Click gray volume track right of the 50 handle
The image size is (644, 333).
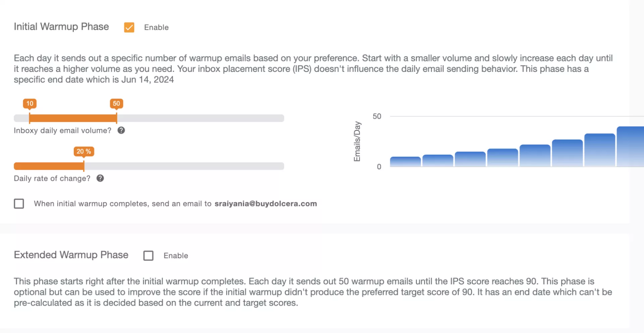[201, 118]
